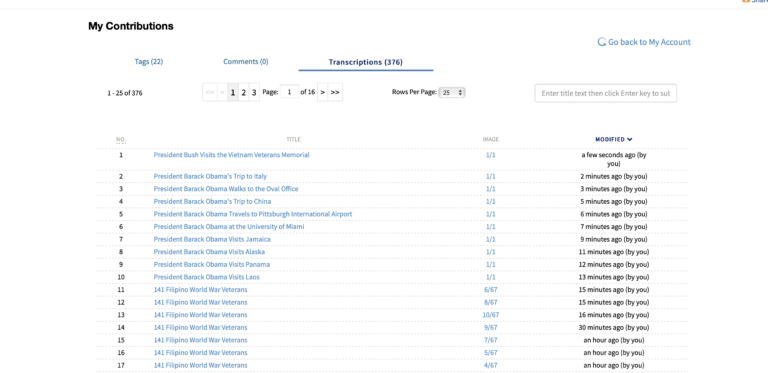Click the TITLE column header
768x373 pixels.
tap(293, 140)
